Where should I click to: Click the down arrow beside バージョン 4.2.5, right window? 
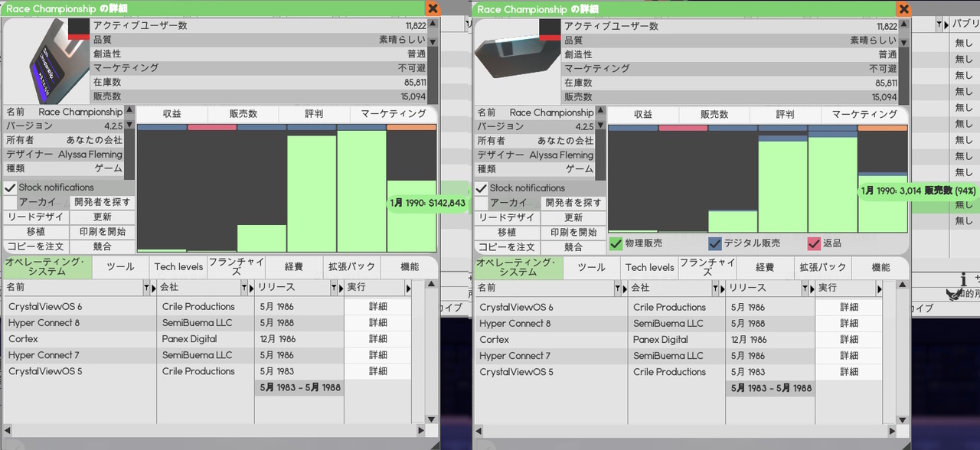(x=600, y=124)
